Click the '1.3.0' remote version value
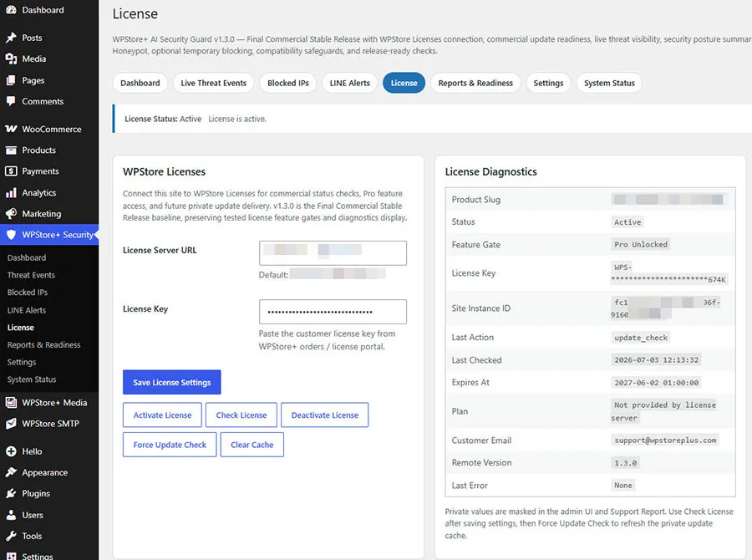Screen dimensions: 752x560 point(625,463)
